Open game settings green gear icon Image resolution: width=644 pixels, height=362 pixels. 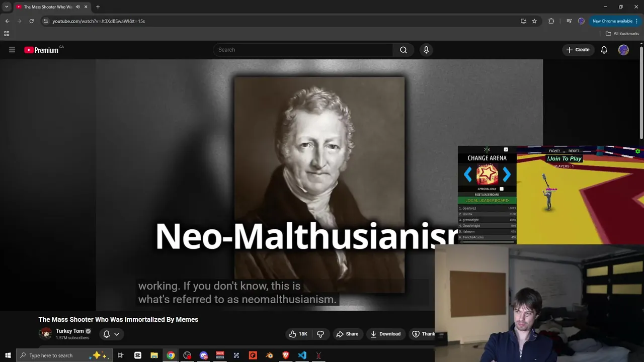point(637,151)
